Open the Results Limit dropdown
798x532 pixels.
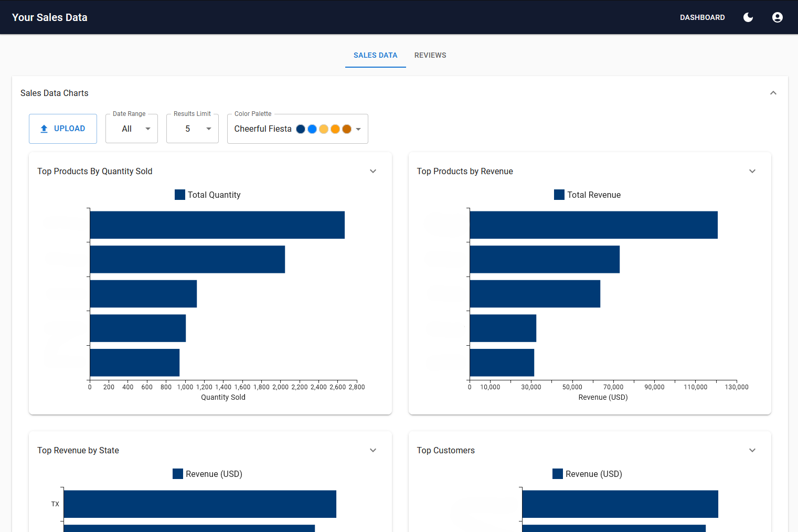tap(193, 129)
